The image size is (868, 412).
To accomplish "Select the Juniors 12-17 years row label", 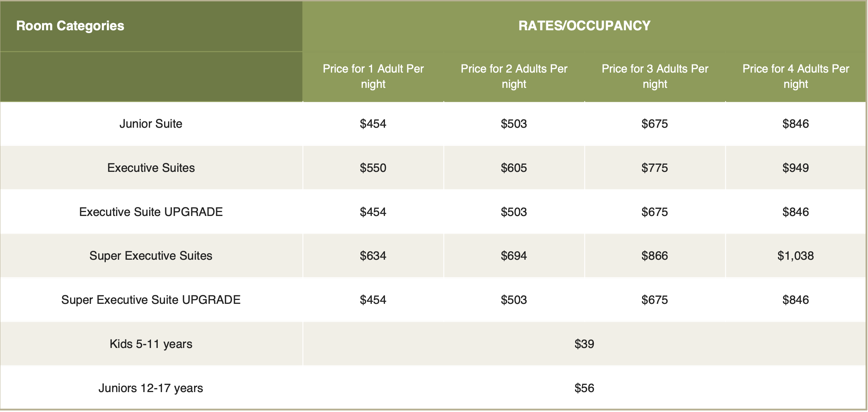I will click(x=151, y=388).
